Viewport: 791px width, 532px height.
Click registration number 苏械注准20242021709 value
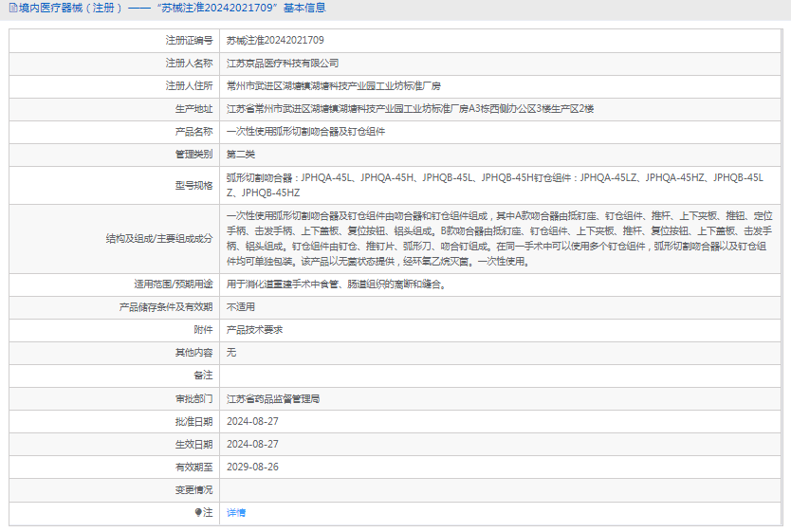275,41
